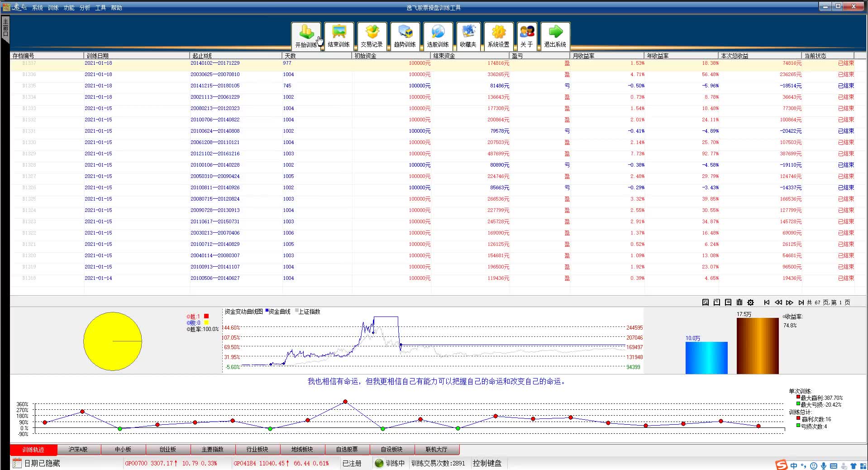This screenshot has height=470, width=868.
Task: Switch to the 创业板 tab
Action: (168, 449)
